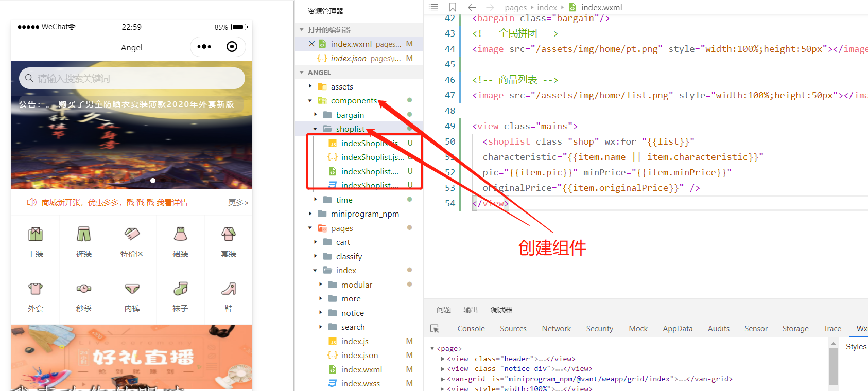Screen dimensions: 868x391
Task: Navigate back with the left arrow icon
Action: point(472,7)
